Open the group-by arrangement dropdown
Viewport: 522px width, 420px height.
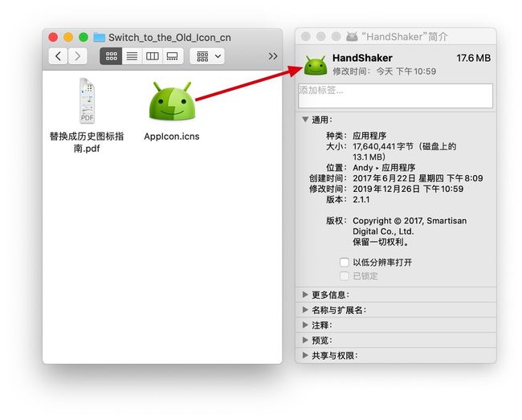(207, 56)
